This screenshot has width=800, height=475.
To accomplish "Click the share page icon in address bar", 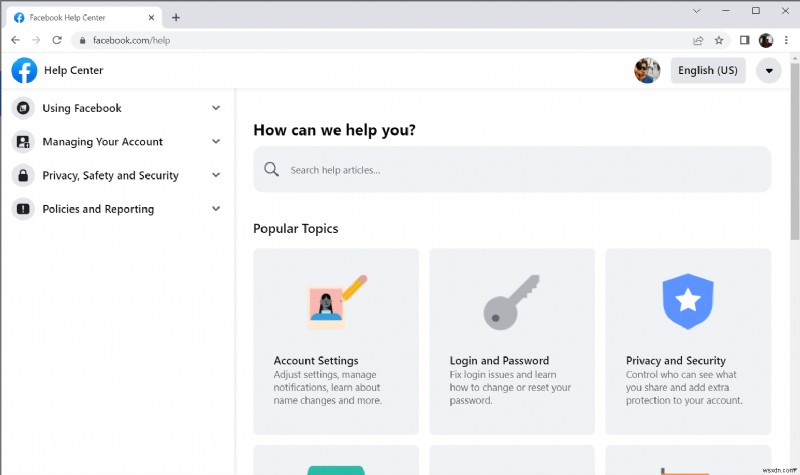I will point(697,40).
